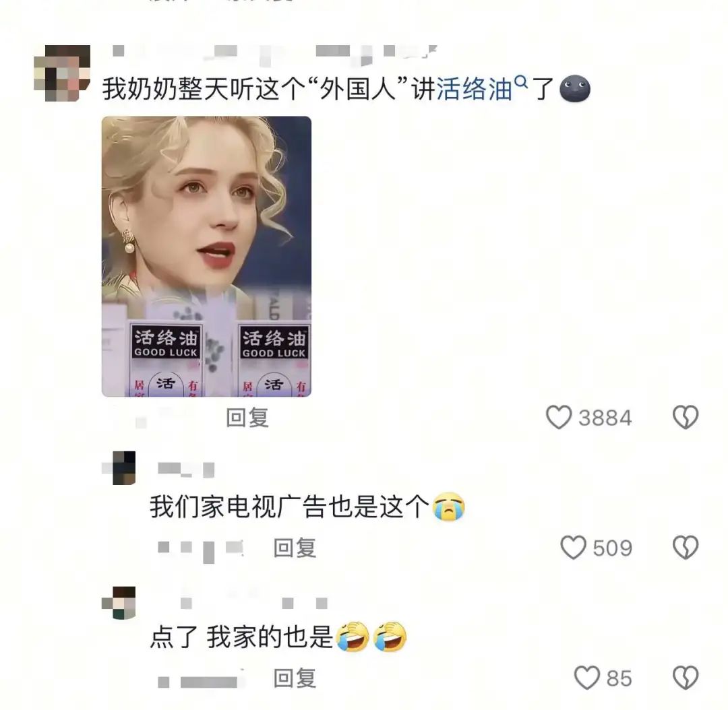Tap the 3884 like count number
The height and width of the screenshot is (710, 728).
[605, 418]
